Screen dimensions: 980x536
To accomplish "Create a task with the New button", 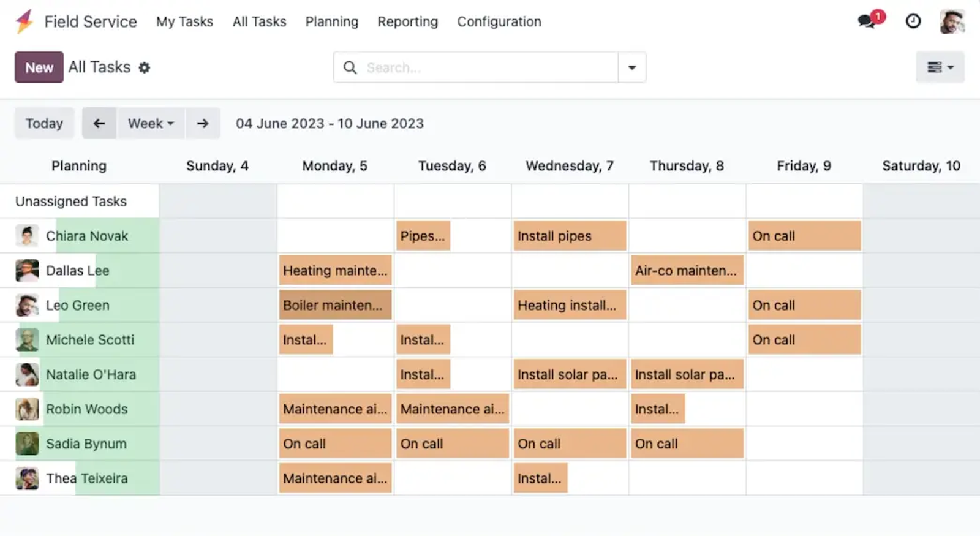I will tap(39, 67).
